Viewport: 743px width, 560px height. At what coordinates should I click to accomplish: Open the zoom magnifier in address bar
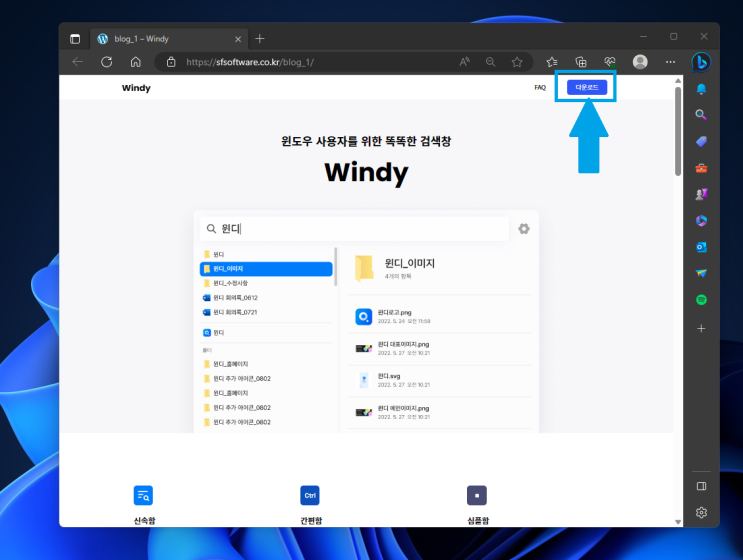point(490,62)
